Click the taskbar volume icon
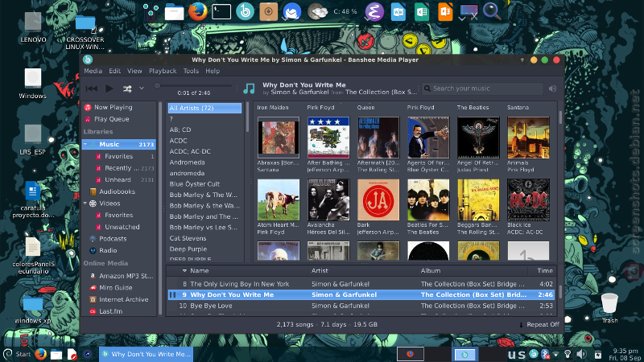Screen dimensions: 644x362 point(581,354)
